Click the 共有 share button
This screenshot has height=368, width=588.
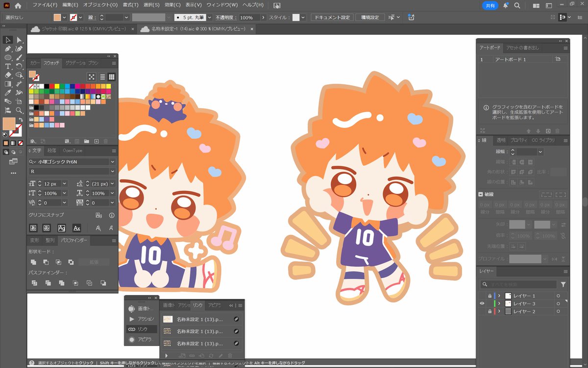point(490,5)
